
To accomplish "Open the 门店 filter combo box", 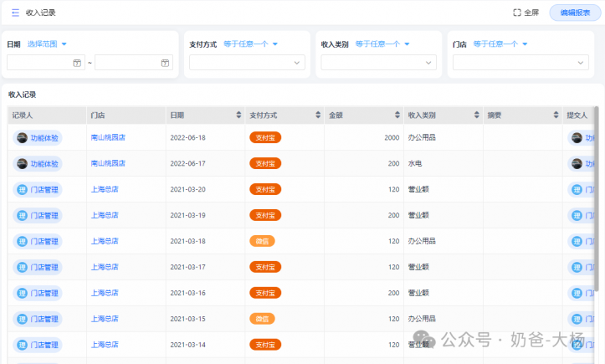I will click(519, 63).
